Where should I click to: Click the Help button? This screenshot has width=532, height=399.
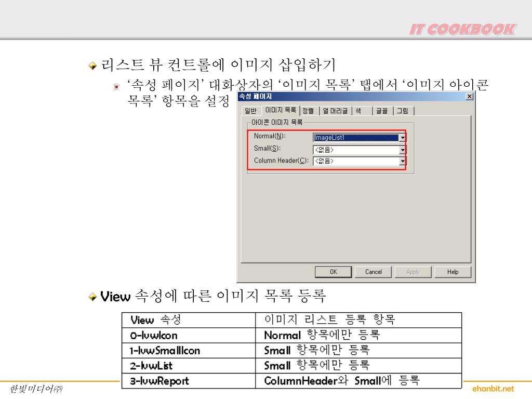453,272
